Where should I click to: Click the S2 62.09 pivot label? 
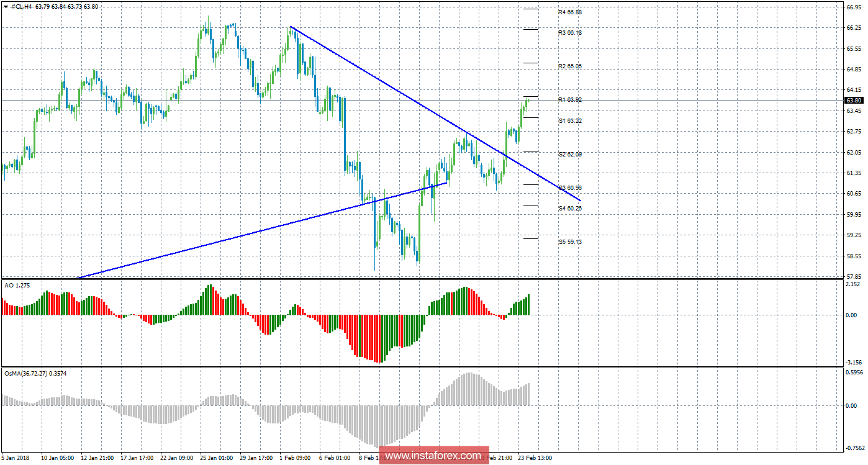[x=569, y=154]
